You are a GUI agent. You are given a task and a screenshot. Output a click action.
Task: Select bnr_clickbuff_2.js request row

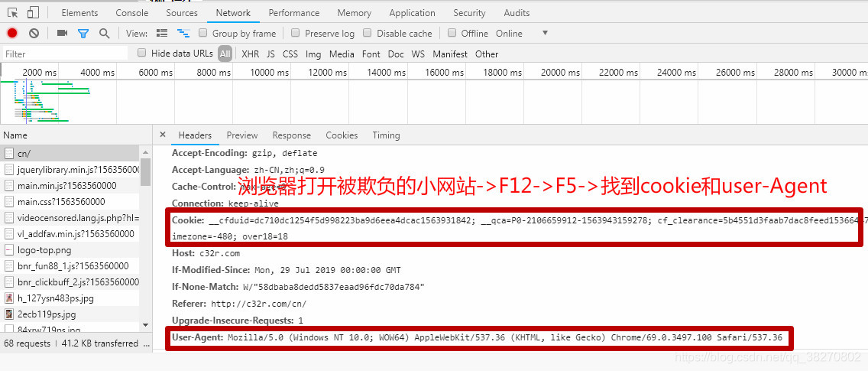70,282
